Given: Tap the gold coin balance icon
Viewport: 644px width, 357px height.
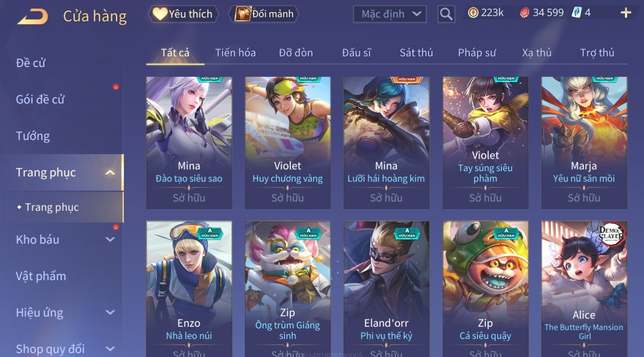Looking at the screenshot, I should point(473,13).
